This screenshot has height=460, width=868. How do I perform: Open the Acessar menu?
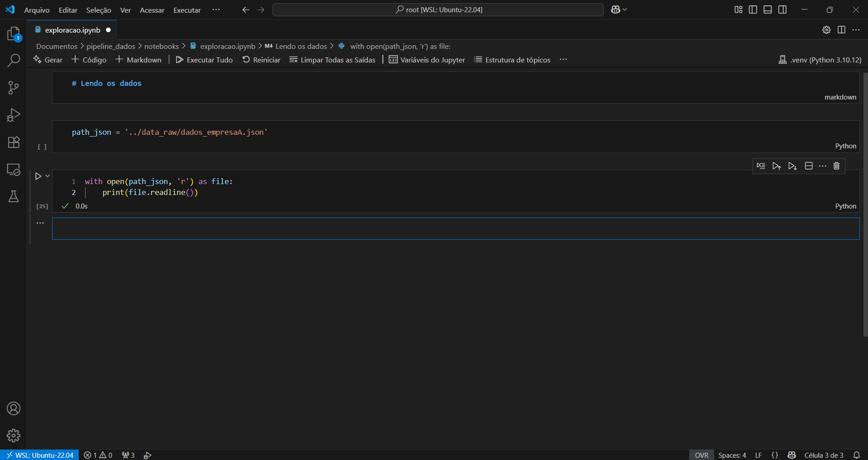[152, 10]
